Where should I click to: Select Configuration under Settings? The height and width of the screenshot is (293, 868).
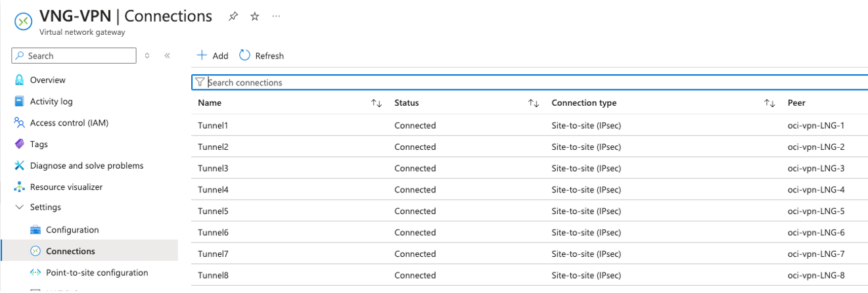72,230
